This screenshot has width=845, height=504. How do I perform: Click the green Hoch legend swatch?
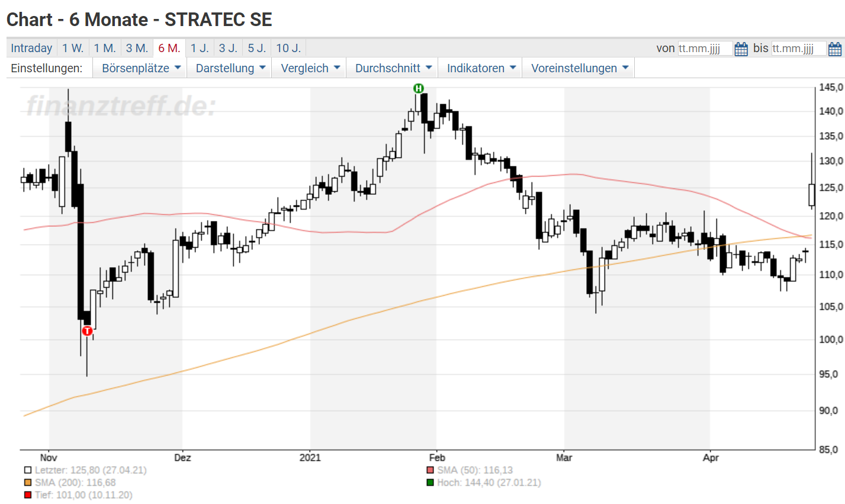coord(430,483)
